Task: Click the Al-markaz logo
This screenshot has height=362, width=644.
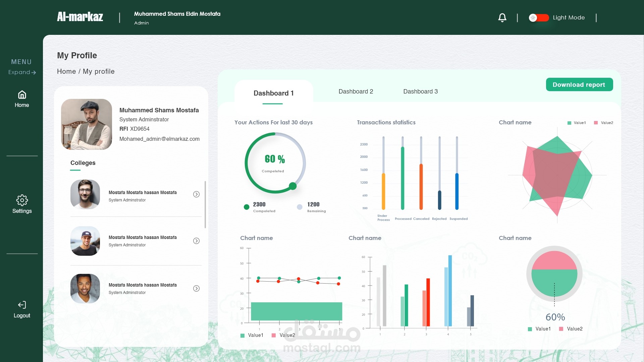Action: (80, 17)
